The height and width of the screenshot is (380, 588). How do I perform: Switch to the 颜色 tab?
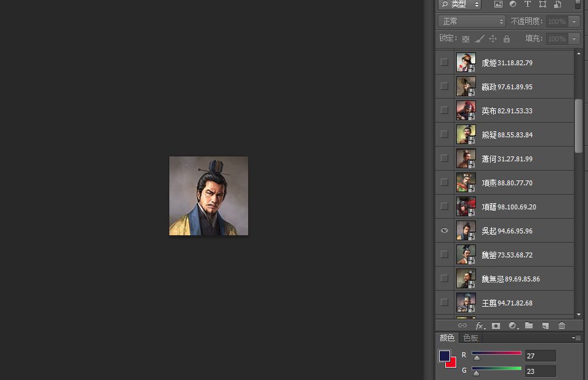pyautogui.click(x=446, y=338)
